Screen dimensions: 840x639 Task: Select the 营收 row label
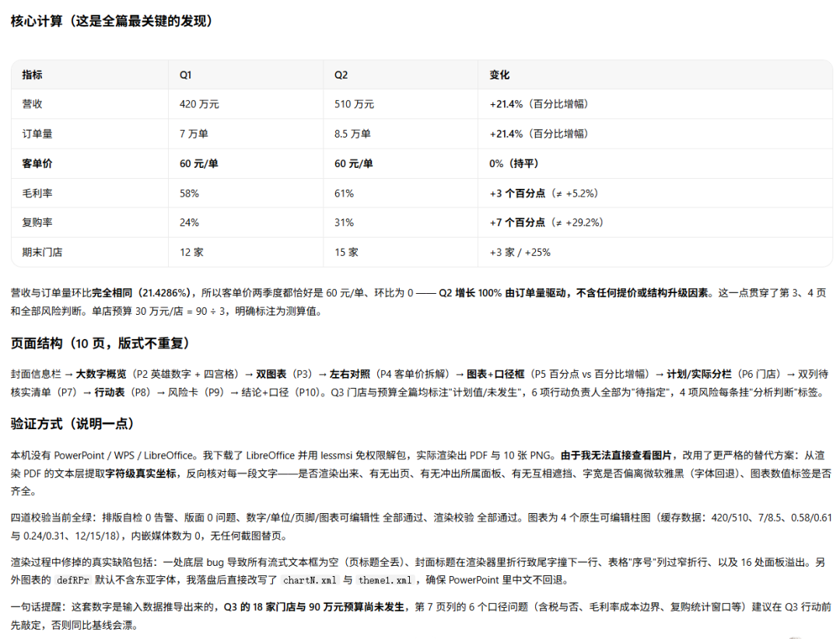32,104
